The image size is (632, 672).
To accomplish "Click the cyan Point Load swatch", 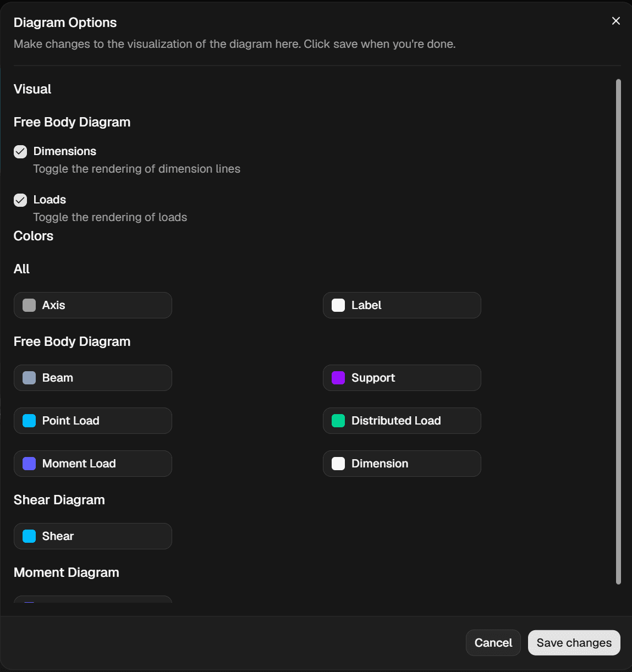I will [x=29, y=421].
